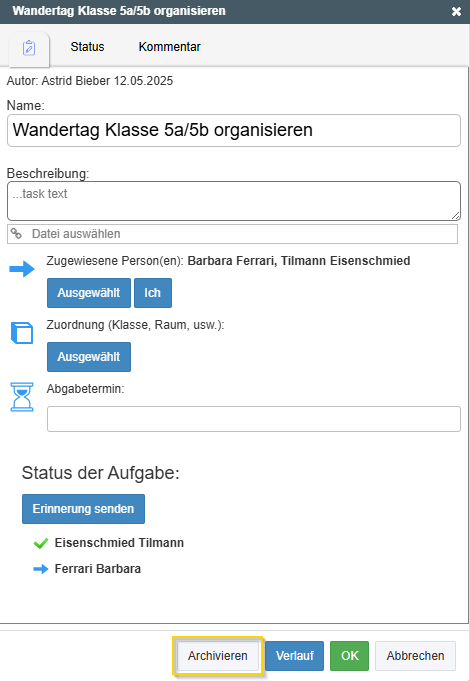Click green checkmark next to Eisenschmied Tilmann

(x=41, y=543)
